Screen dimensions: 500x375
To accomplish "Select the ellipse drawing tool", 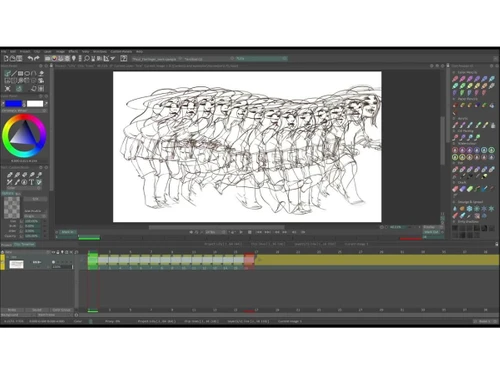I will pos(27,73).
